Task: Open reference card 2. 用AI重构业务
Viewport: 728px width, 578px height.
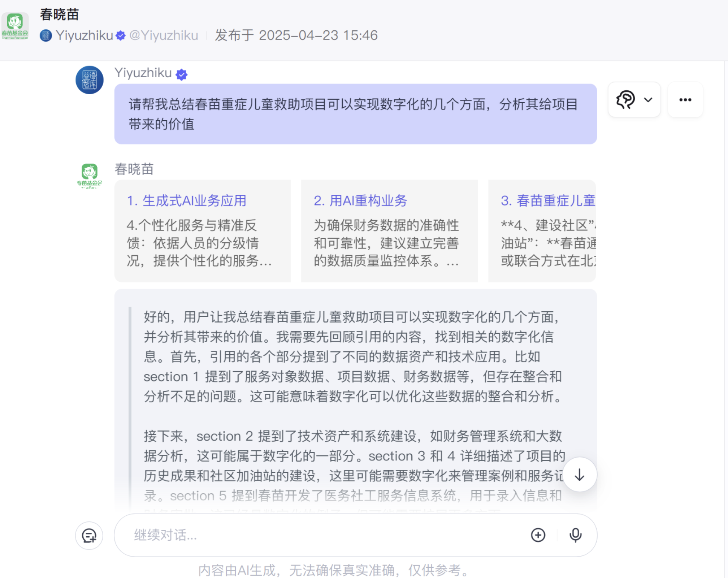Action: pos(389,231)
